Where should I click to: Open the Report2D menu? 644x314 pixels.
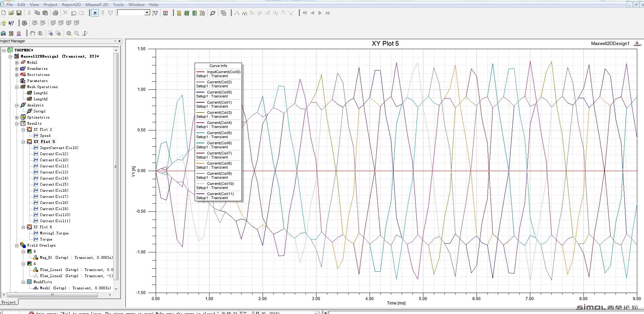(71, 4)
